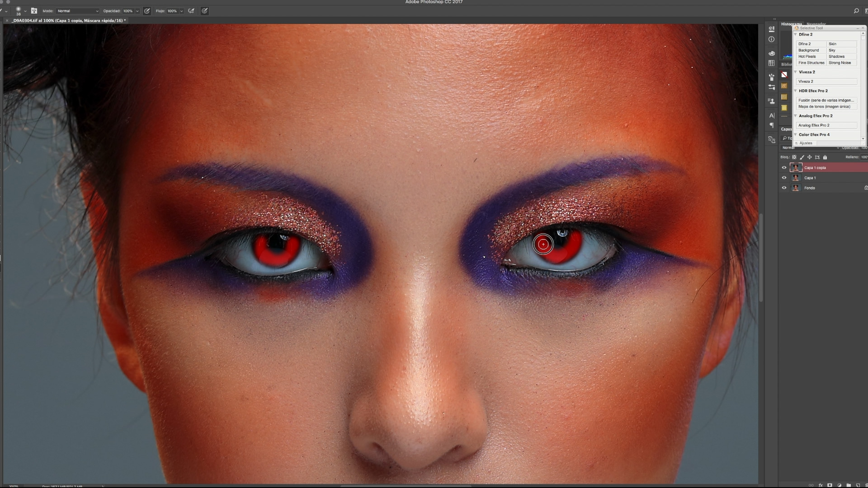Open the tool preset picker arrow
This screenshot has width=868, height=488.
pyautogui.click(x=6, y=11)
